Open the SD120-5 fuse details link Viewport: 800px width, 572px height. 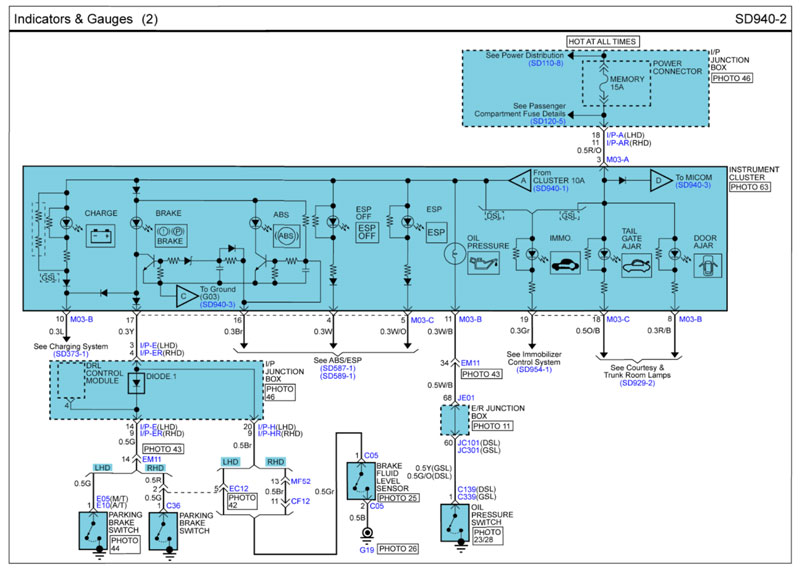click(x=544, y=122)
